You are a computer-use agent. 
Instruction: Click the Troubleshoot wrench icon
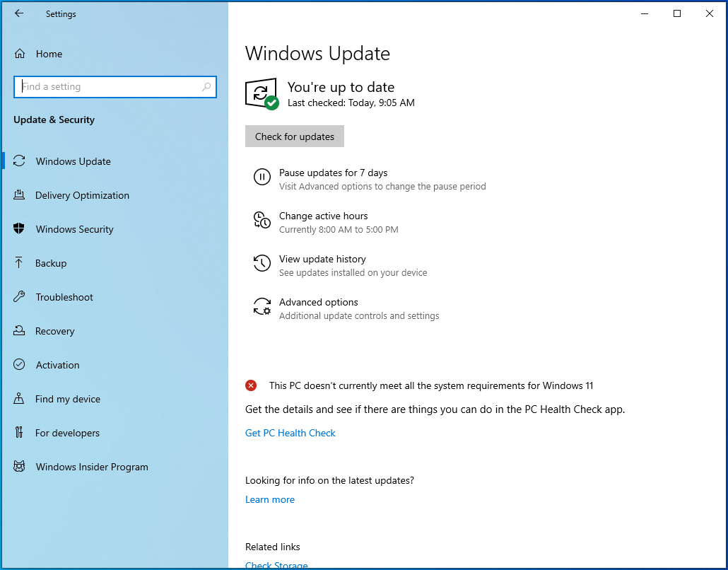(x=19, y=296)
